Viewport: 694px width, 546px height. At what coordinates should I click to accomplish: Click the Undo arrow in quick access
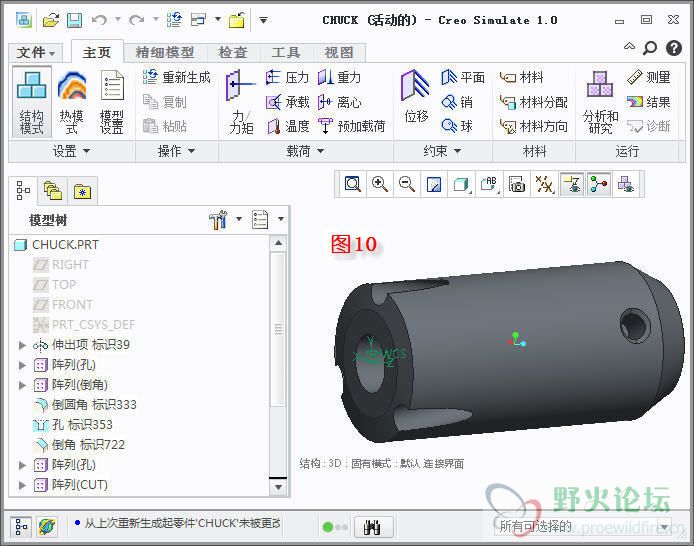click(99, 20)
